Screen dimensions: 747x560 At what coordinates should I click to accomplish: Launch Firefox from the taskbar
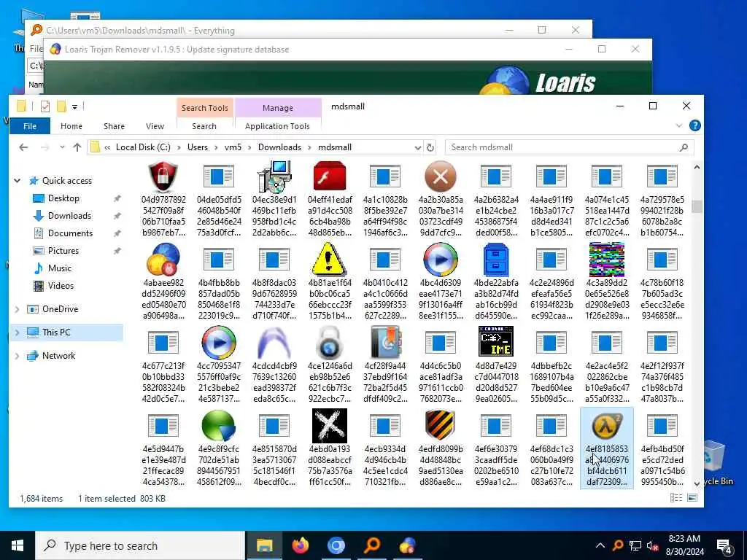coord(300,545)
